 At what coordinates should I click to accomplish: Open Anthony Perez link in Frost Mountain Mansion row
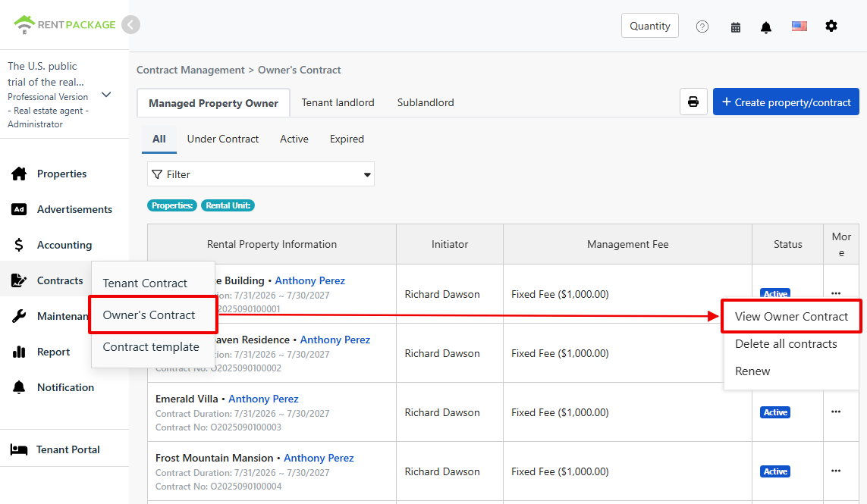319,458
